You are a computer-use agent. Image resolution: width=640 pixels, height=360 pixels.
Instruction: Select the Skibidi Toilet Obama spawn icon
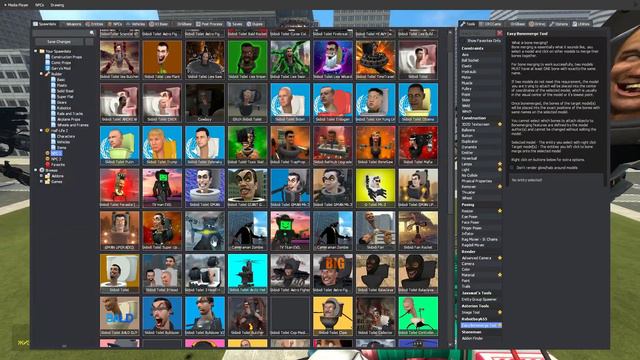pyautogui.click(x=418, y=102)
